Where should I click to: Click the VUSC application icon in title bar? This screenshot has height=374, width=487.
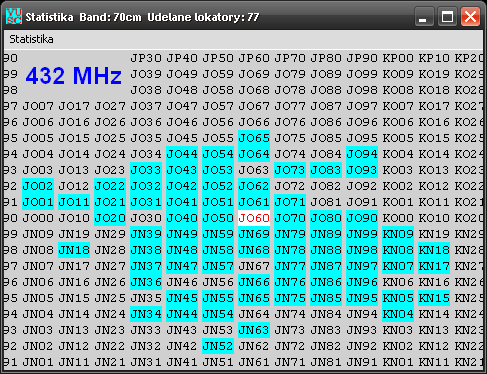[14, 16]
